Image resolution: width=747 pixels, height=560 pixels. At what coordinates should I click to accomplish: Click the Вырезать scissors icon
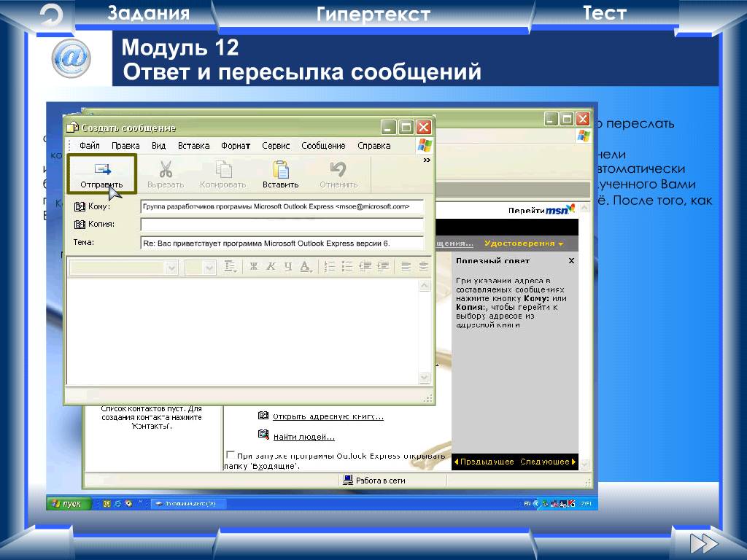tap(166, 169)
